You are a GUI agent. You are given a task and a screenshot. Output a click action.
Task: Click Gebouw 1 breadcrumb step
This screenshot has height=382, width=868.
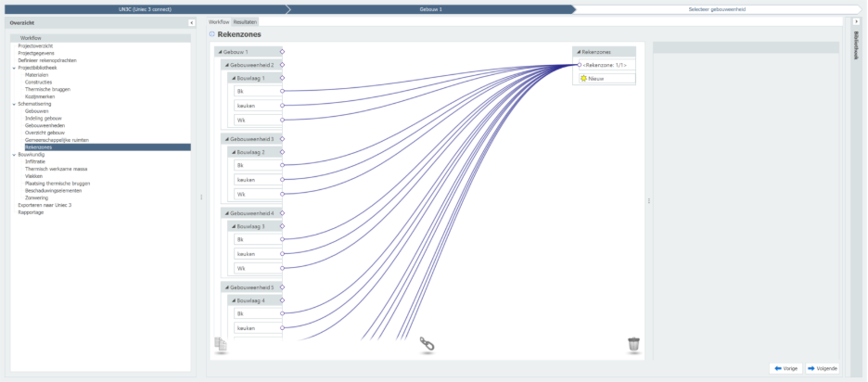click(430, 8)
